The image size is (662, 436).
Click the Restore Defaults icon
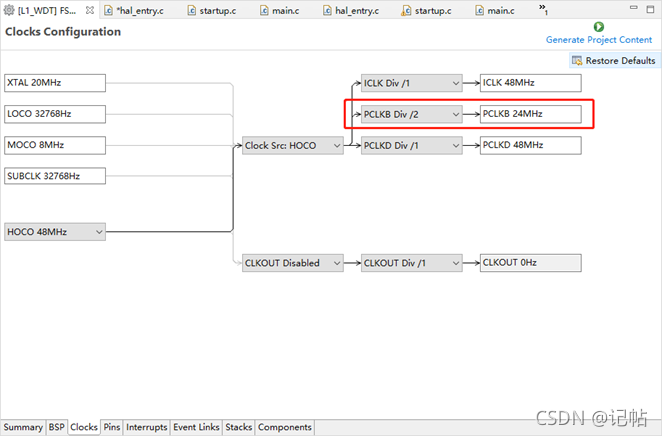pos(577,60)
